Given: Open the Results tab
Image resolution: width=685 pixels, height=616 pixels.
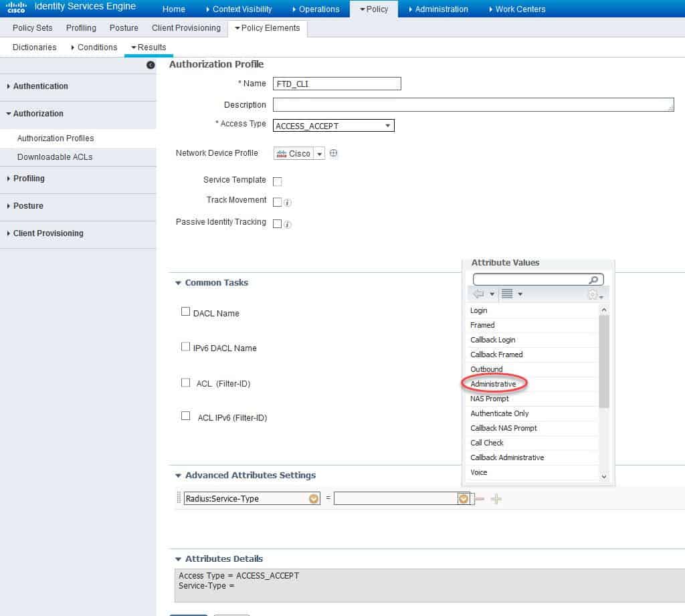Looking at the screenshot, I should tap(149, 47).
